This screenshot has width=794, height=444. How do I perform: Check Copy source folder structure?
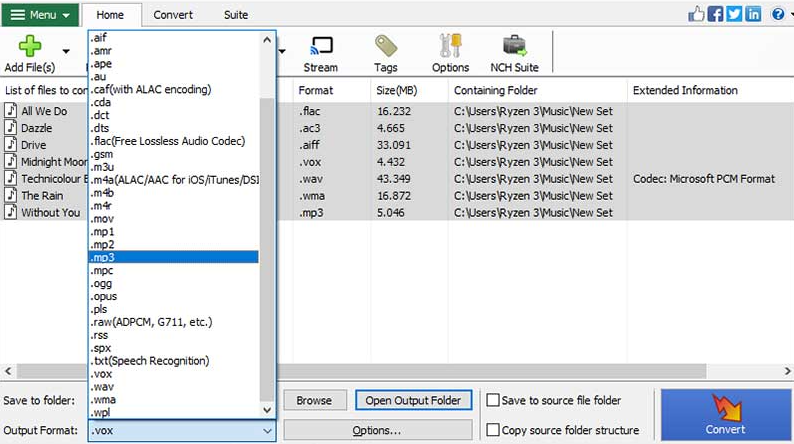pyautogui.click(x=493, y=430)
